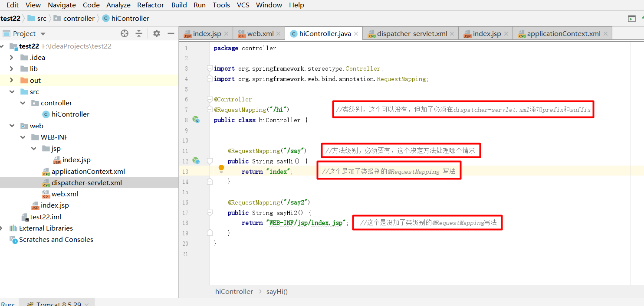This screenshot has height=306, width=644.
Task: Open the Refactor menu
Action: coord(150,5)
